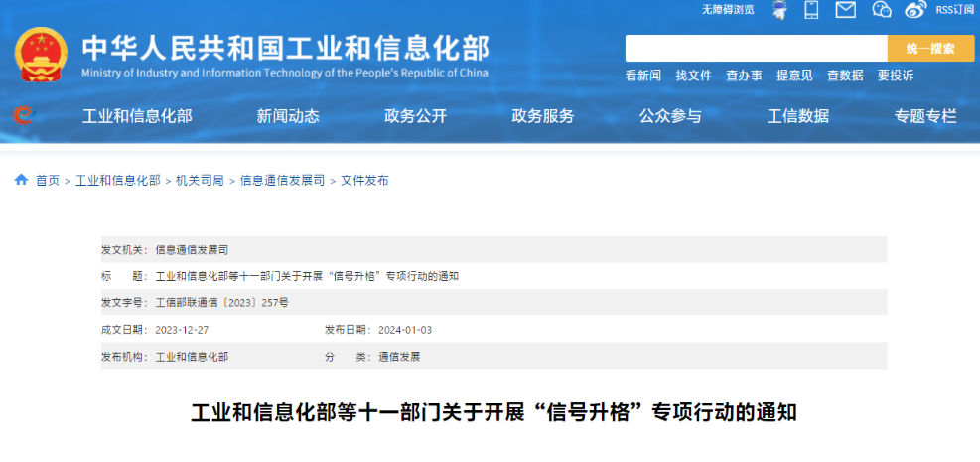Go to 首页 in breadcrumb
980x462 pixels.
pos(48,181)
